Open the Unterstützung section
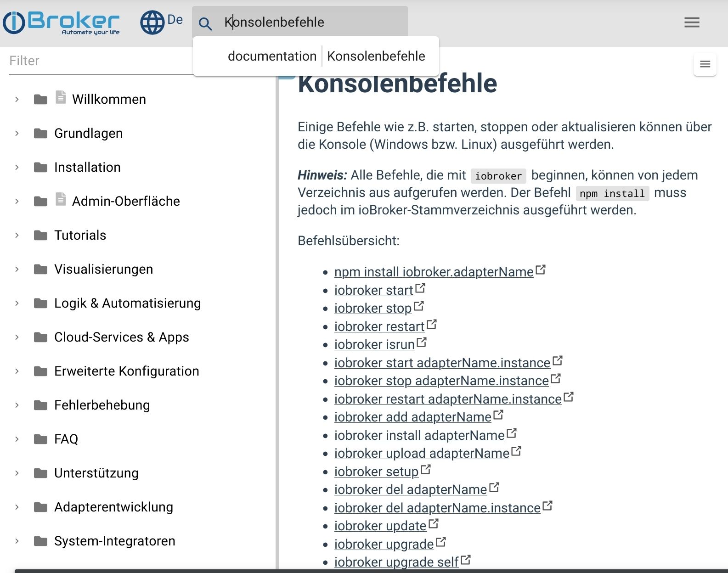728x573 pixels. coord(96,473)
